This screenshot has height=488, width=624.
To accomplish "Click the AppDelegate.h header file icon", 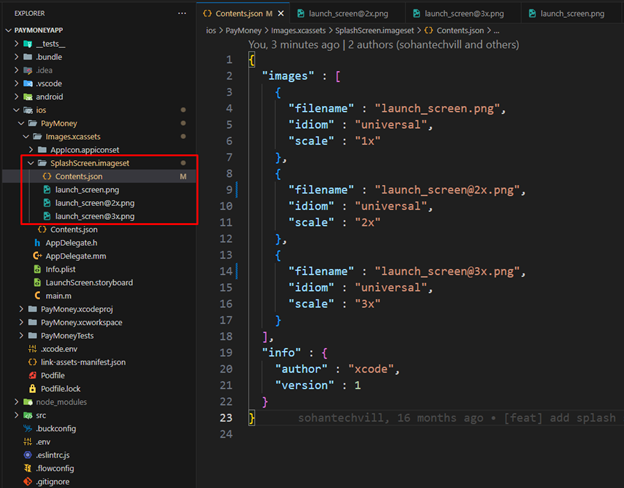I will [37, 243].
